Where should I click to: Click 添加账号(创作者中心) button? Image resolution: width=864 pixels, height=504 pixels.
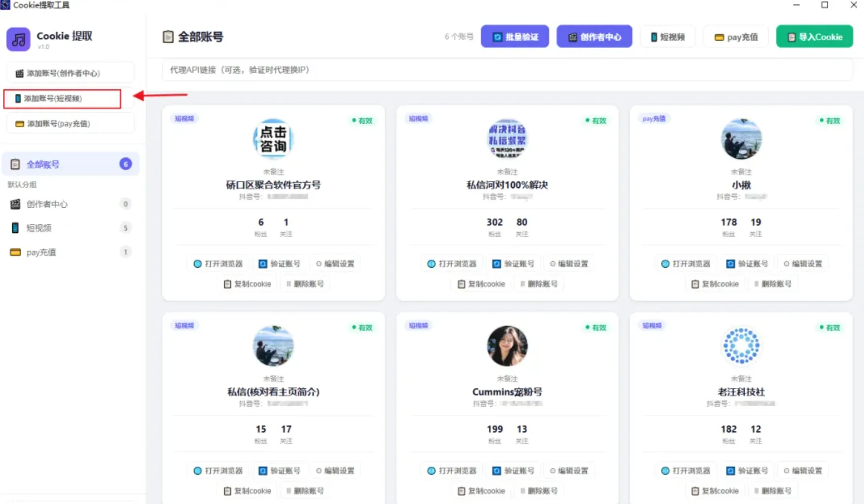pos(70,73)
